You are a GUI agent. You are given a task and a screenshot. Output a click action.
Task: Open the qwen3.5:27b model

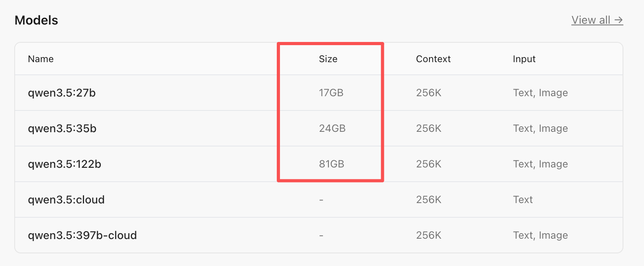[62, 93]
